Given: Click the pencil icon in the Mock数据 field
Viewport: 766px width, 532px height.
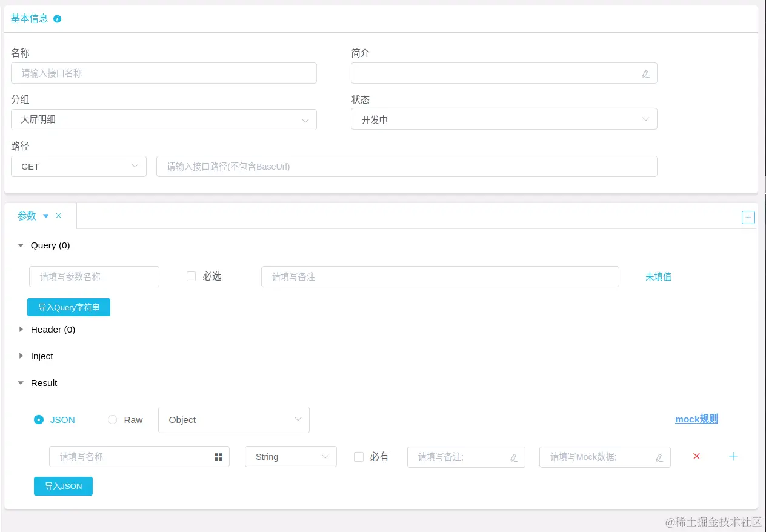Looking at the screenshot, I should (x=659, y=457).
